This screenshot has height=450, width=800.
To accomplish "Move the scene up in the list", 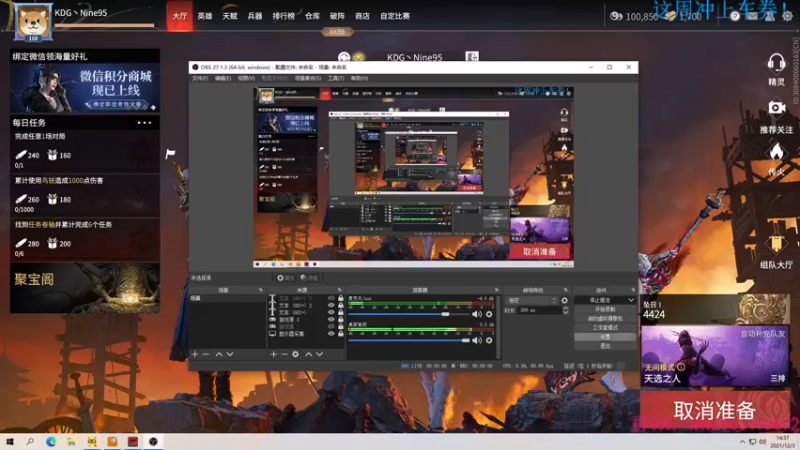I will click(x=219, y=354).
